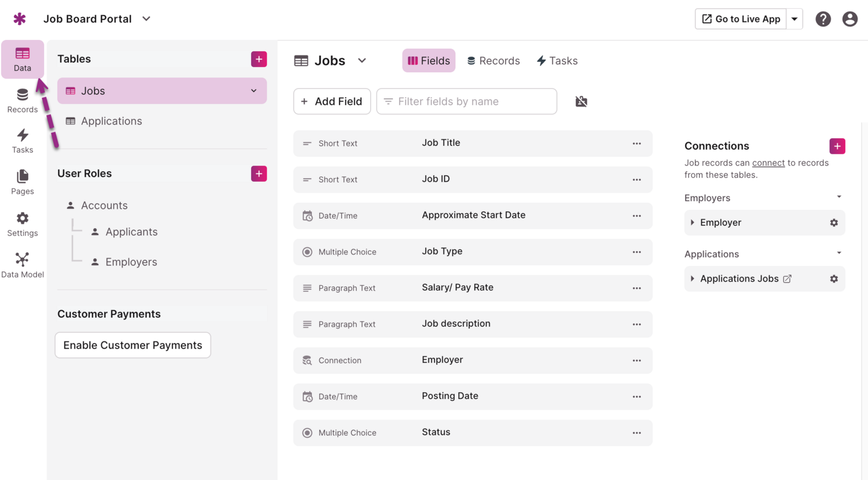Viewport: 868px width, 480px height.
Task: Click Enable Customer Payments button
Action: pyautogui.click(x=133, y=345)
